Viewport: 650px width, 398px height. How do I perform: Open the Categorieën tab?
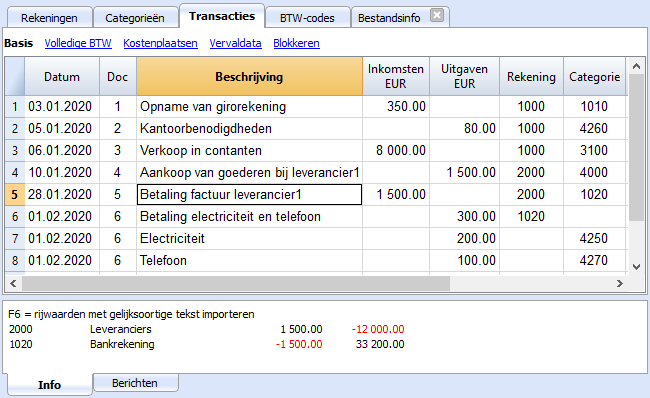coord(135,18)
